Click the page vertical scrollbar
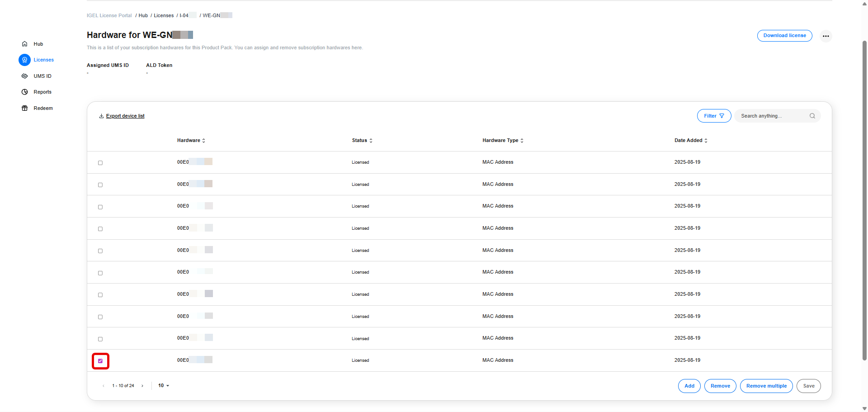868x412 pixels. [864, 199]
